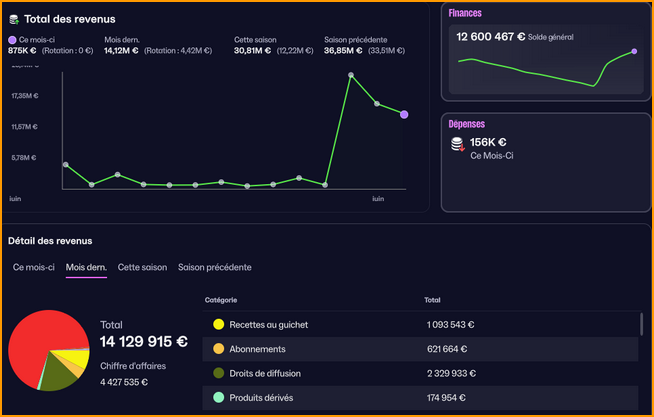Open the Cette saison tab
The image size is (654, 417).
pyautogui.click(x=142, y=267)
